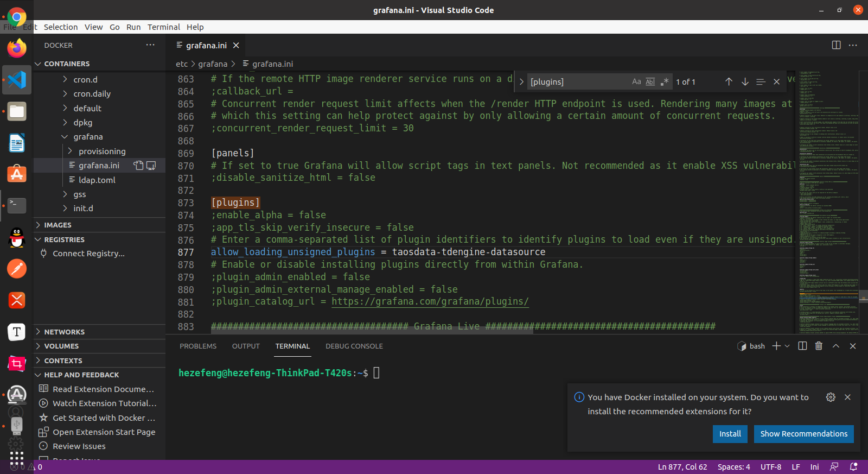Change the UTF-8 file encoding
The image size is (868, 474).
tap(770, 467)
